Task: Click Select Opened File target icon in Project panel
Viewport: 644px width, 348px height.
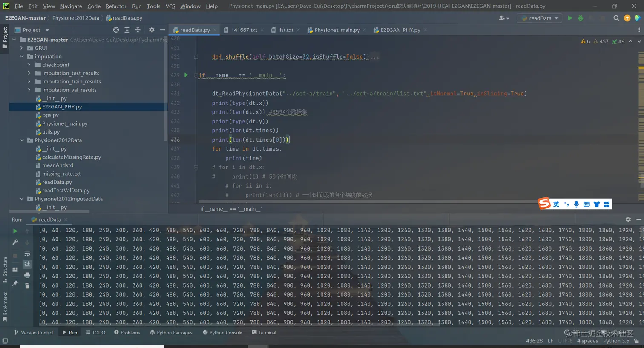Action: pyautogui.click(x=116, y=30)
